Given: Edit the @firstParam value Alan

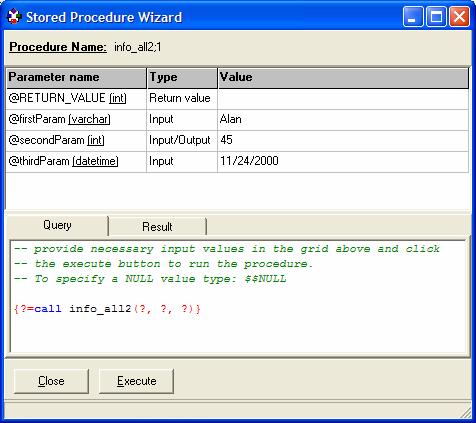Looking at the screenshot, I should coord(343,119).
